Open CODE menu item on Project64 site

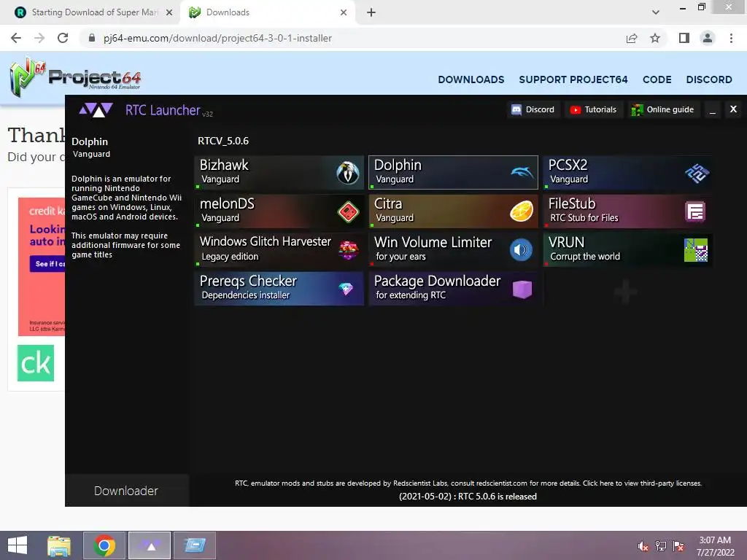pos(657,79)
